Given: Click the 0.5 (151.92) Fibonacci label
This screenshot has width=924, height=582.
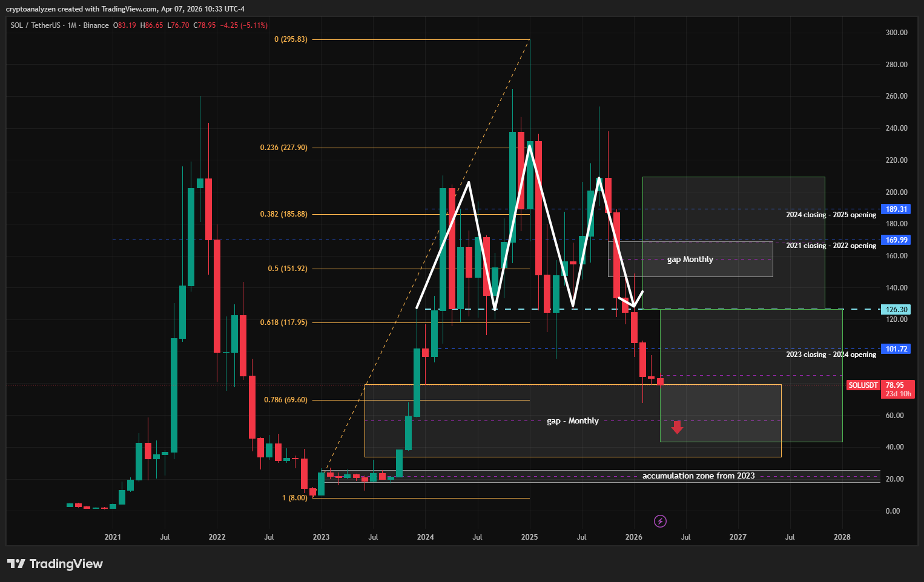Looking at the screenshot, I should click(288, 269).
